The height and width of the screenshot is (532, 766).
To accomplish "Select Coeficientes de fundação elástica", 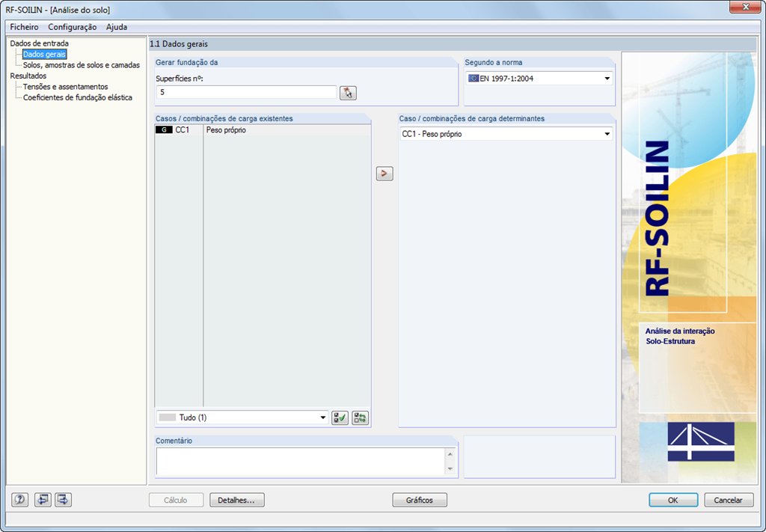I will click(x=78, y=97).
